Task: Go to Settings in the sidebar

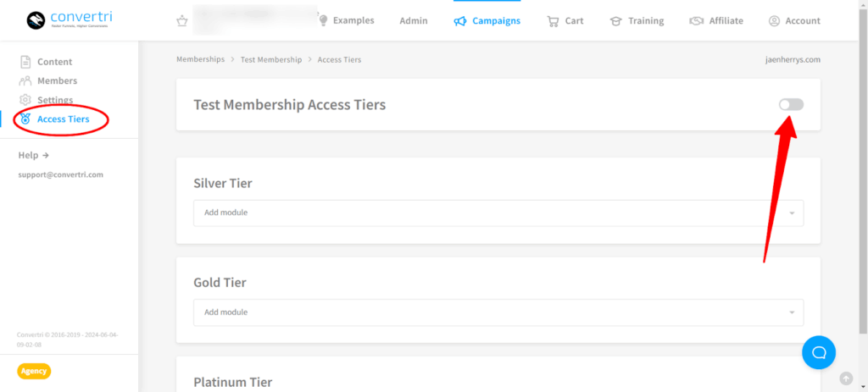Action: [x=54, y=101]
